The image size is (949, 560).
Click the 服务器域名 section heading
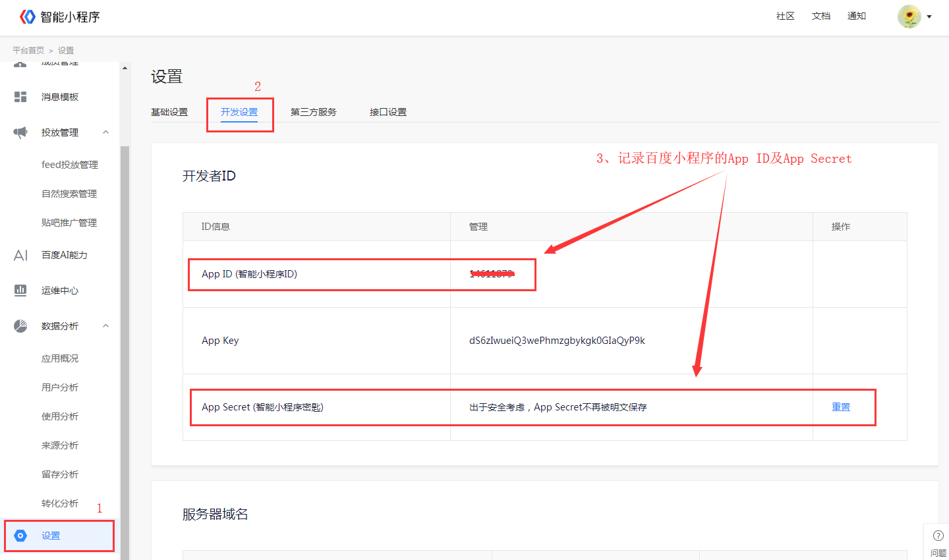click(216, 515)
